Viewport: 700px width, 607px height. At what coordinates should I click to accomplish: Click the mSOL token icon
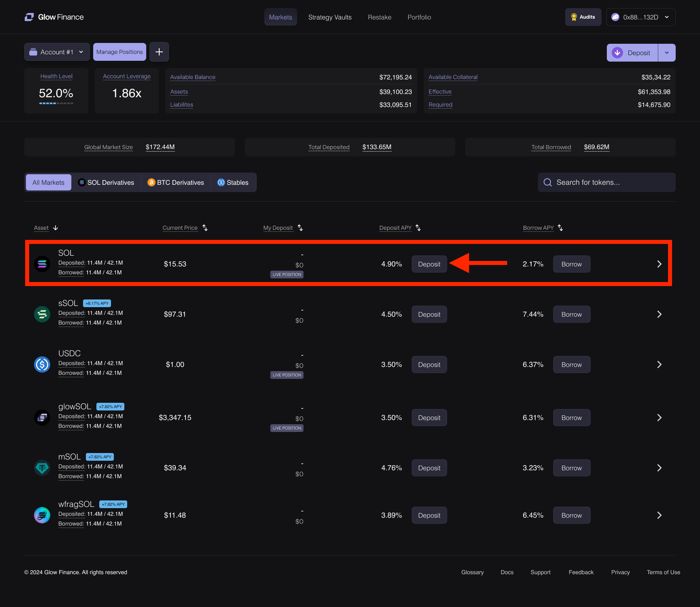pyautogui.click(x=42, y=468)
